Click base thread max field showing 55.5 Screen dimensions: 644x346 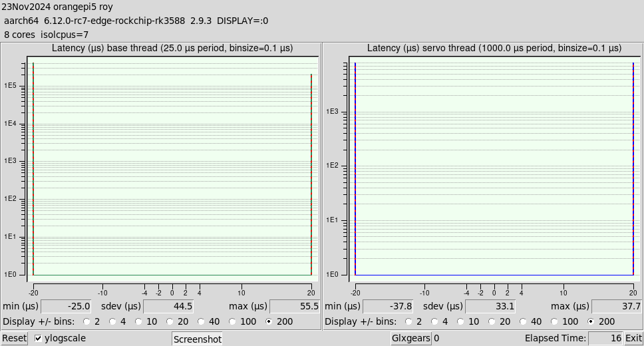click(295, 307)
